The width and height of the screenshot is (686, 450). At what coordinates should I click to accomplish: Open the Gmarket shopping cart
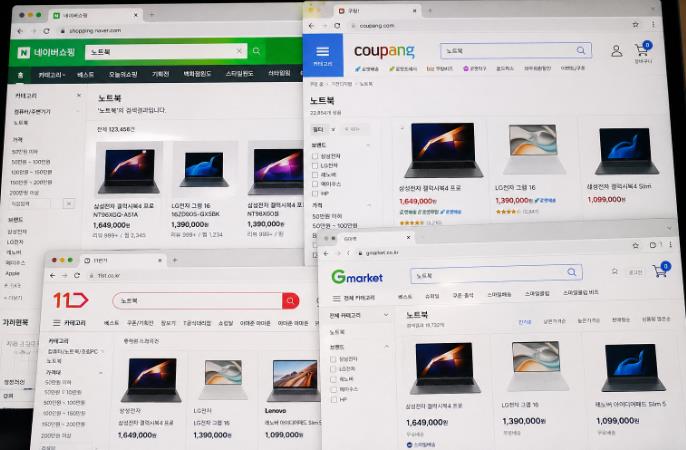(x=661, y=270)
